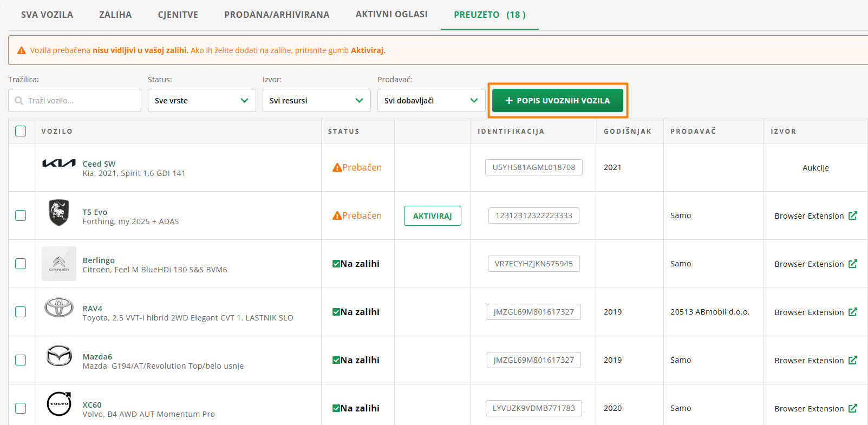Open external link icon for XC60 row
This screenshot has width=868, height=425.
tap(852, 408)
